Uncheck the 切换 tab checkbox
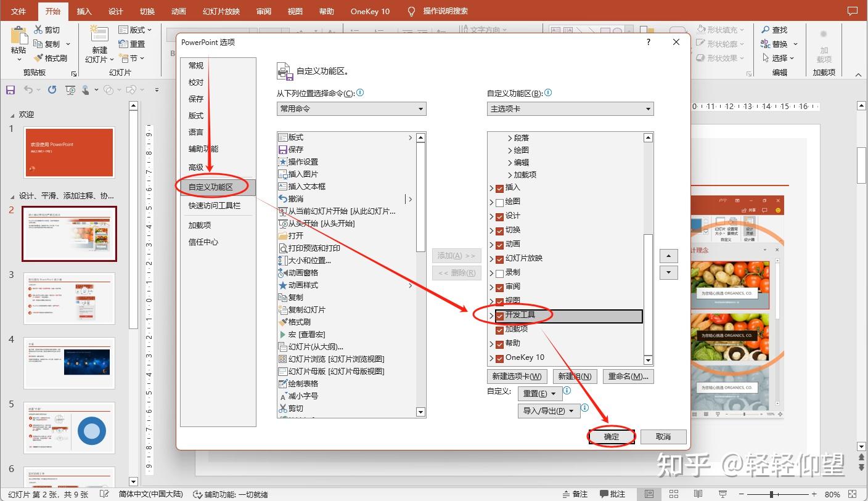This screenshot has height=501, width=868. (499, 230)
